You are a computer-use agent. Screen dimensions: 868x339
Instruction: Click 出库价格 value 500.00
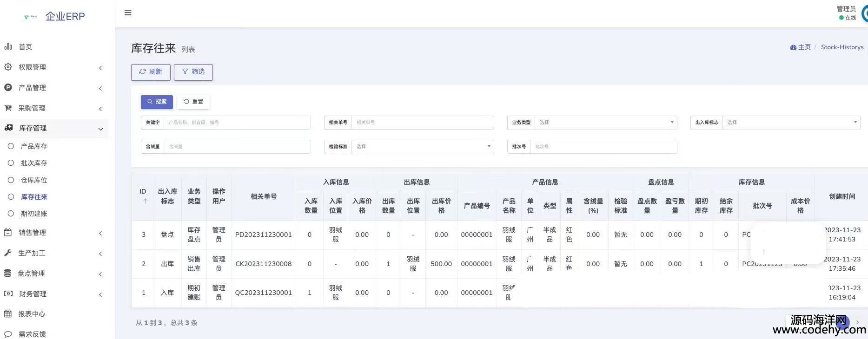coord(441,264)
